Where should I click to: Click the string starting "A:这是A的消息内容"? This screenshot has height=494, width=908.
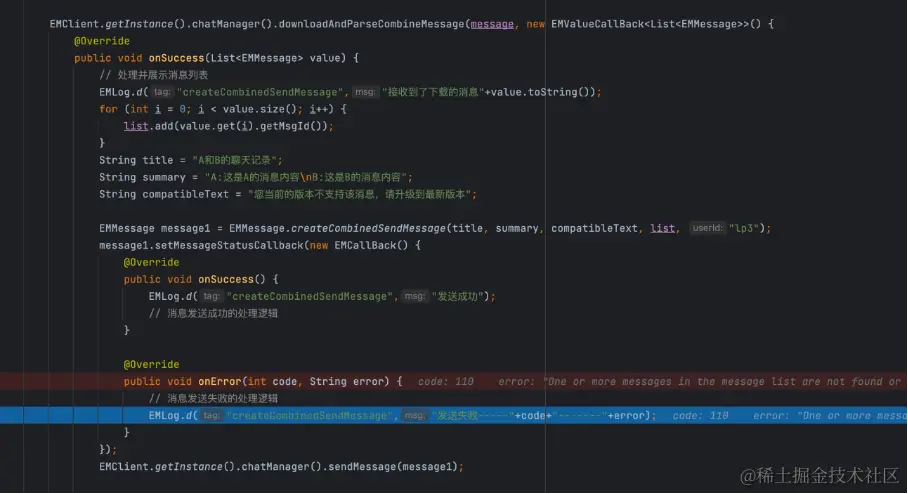click(x=308, y=177)
